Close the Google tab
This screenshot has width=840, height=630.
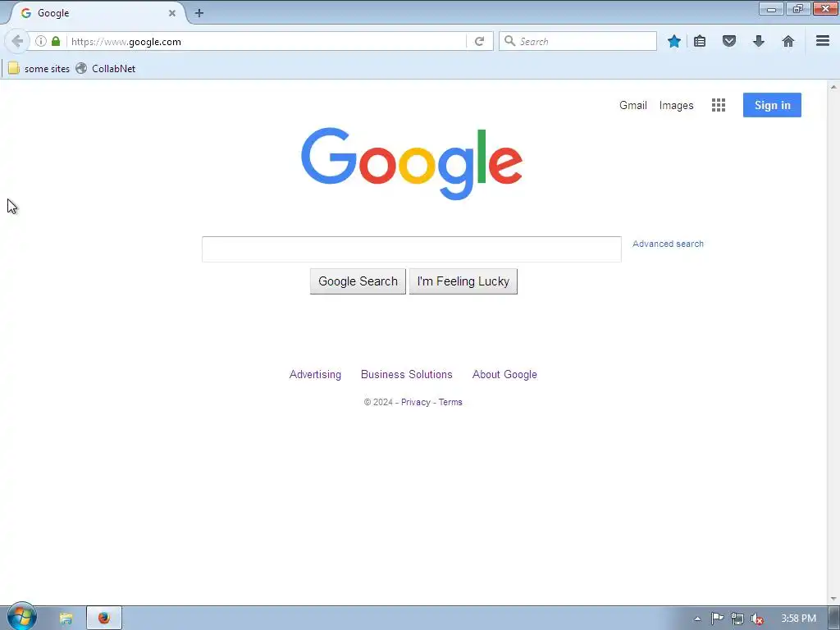coord(172,13)
